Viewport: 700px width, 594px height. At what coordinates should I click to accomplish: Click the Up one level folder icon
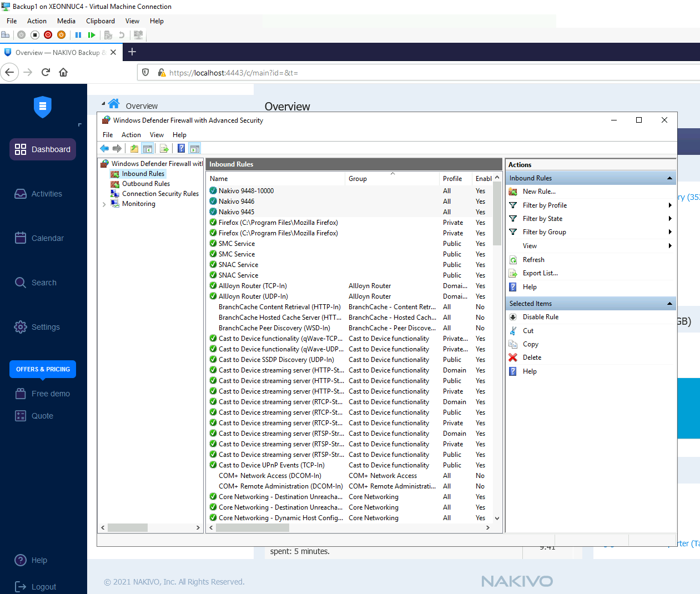coord(134,148)
